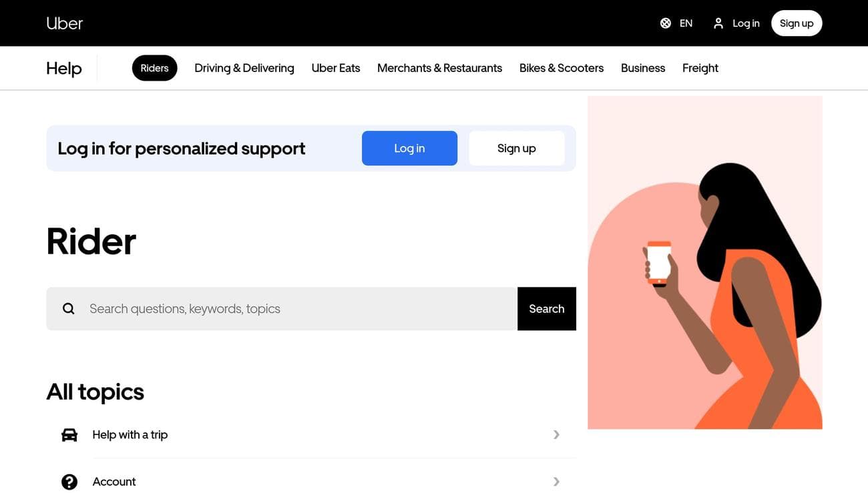Go to Merchants & Restaurants tab
This screenshot has width=868, height=499.
[439, 68]
